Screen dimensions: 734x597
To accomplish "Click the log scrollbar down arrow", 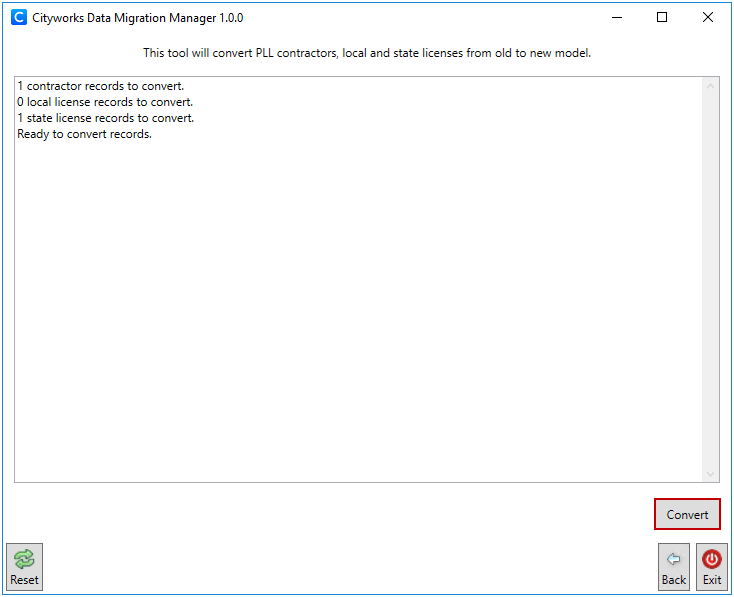I will (711, 473).
